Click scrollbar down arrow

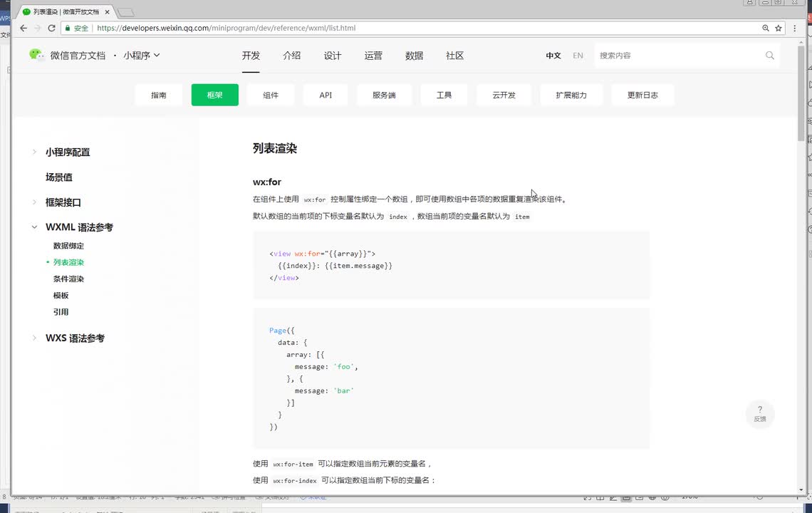click(801, 489)
